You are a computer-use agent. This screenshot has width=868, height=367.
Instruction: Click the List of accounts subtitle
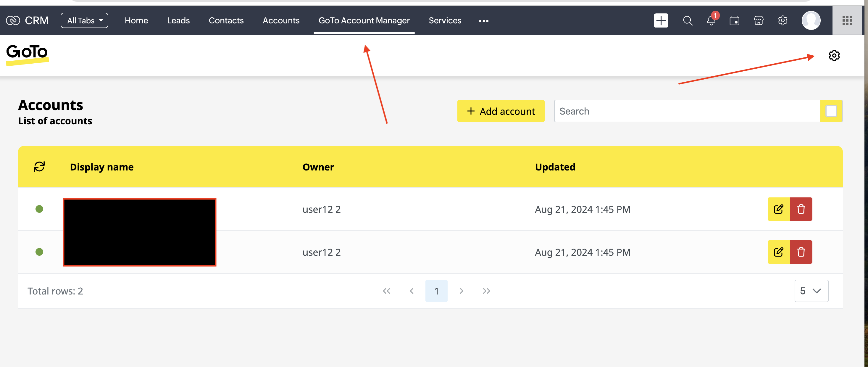coord(55,121)
